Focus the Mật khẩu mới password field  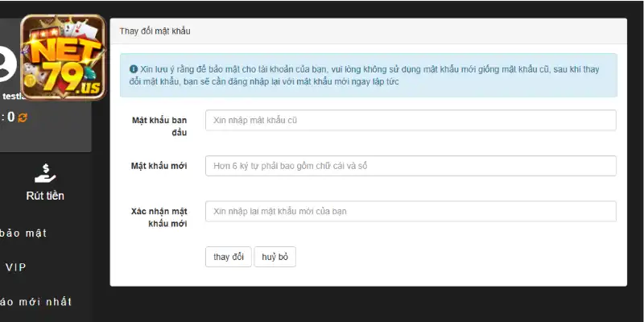[x=411, y=166]
